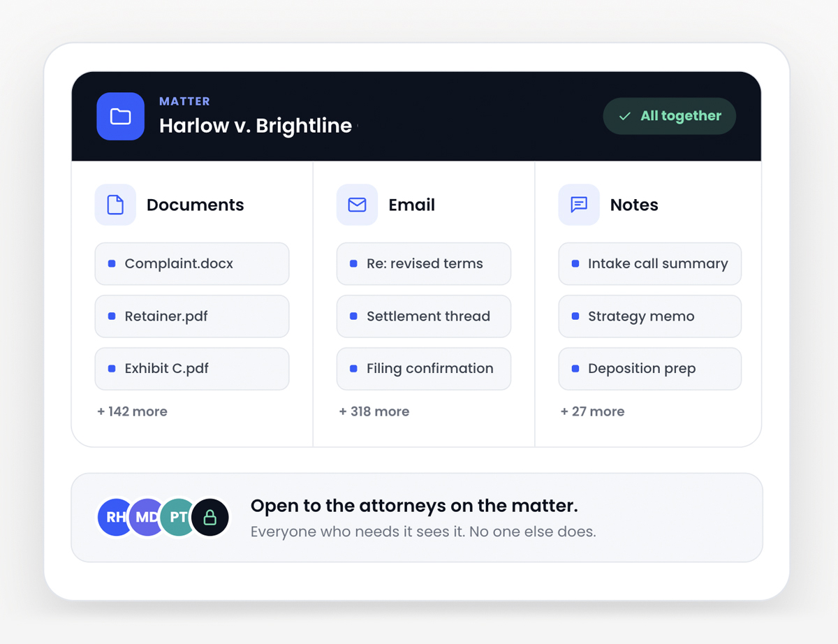Open Complaint.docx document

[x=192, y=264]
